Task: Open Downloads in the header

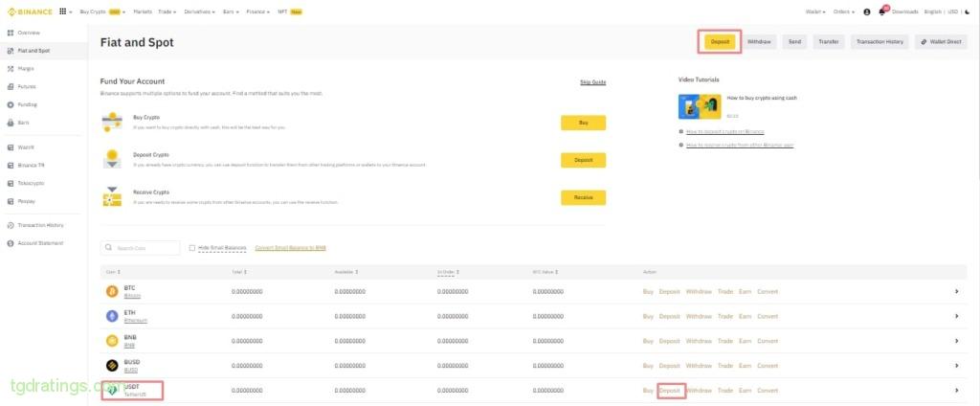Action: click(x=905, y=11)
